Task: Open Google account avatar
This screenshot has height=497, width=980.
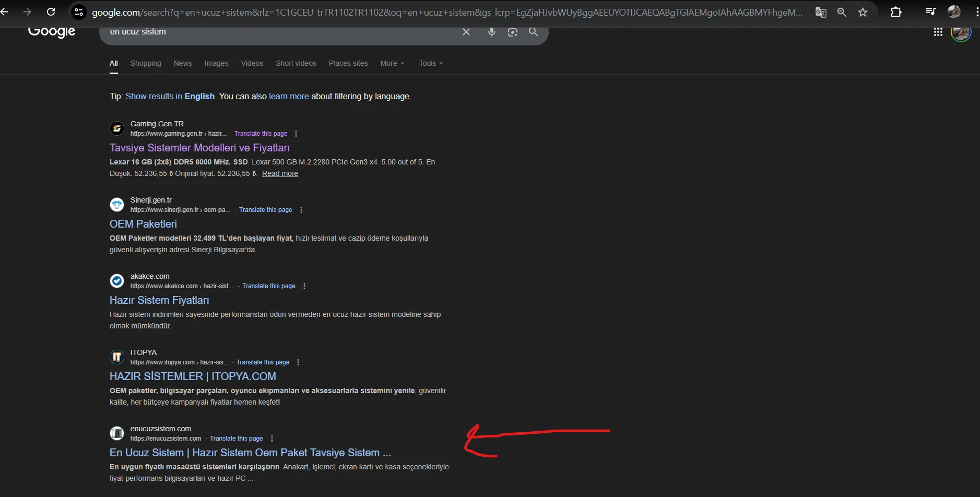Action: point(961,32)
